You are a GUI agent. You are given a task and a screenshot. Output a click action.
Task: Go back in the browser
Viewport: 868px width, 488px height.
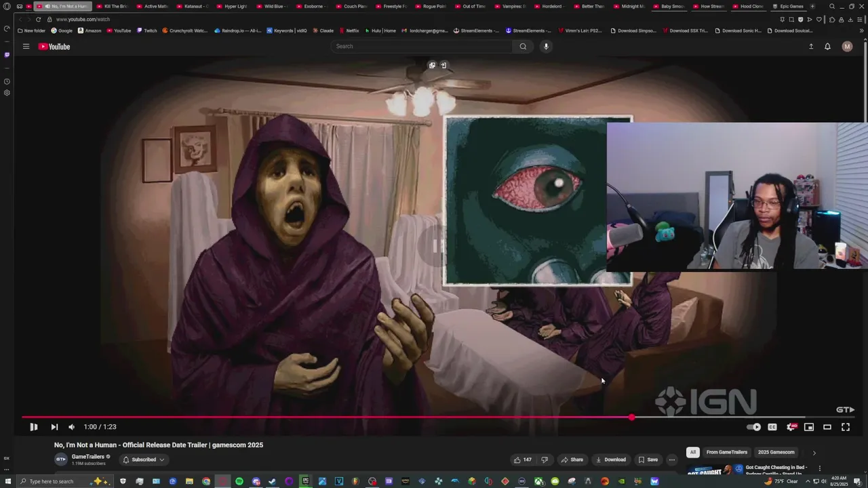click(x=20, y=20)
